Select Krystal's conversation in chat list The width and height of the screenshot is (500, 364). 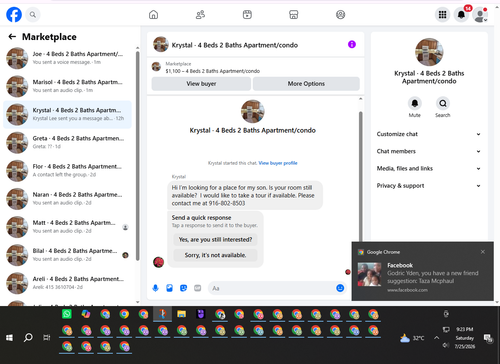click(67, 114)
